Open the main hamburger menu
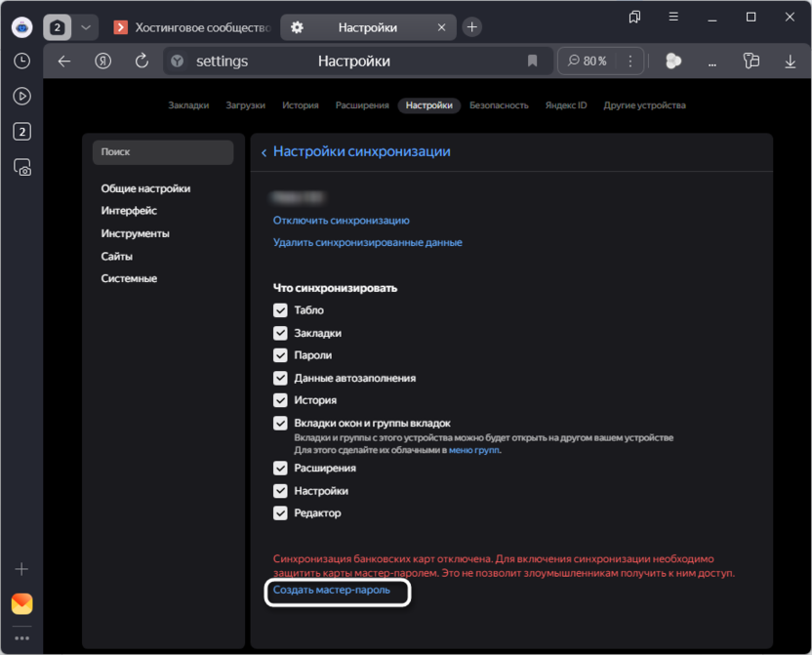This screenshot has width=812, height=655. pos(673,17)
